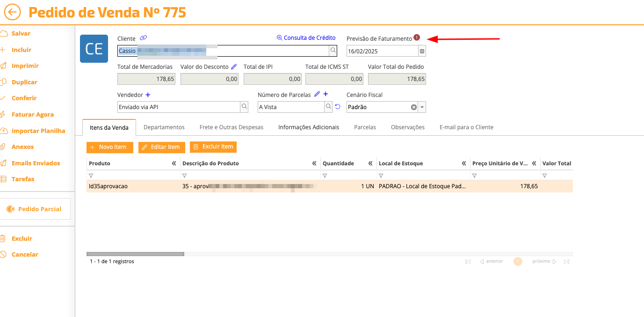Screen dimensions: 644x317
Task: Switch to the Parcelas tab
Action: coord(365,127)
